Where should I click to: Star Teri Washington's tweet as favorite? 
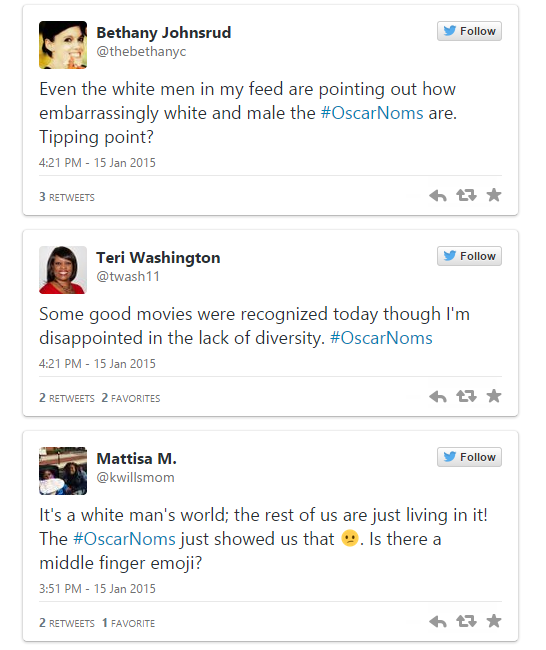pos(494,396)
